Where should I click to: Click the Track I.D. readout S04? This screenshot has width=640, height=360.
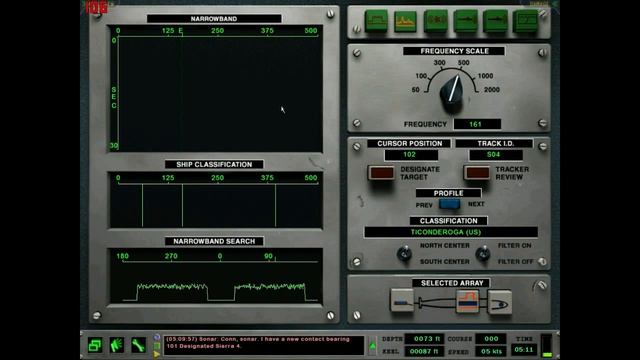pyautogui.click(x=496, y=155)
